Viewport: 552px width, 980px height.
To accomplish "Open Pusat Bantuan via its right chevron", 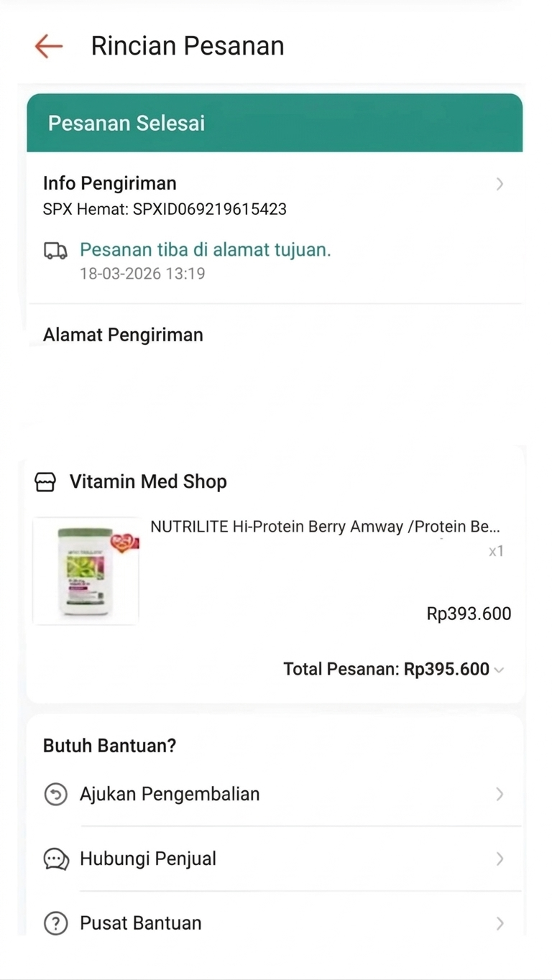I will pyautogui.click(x=500, y=923).
